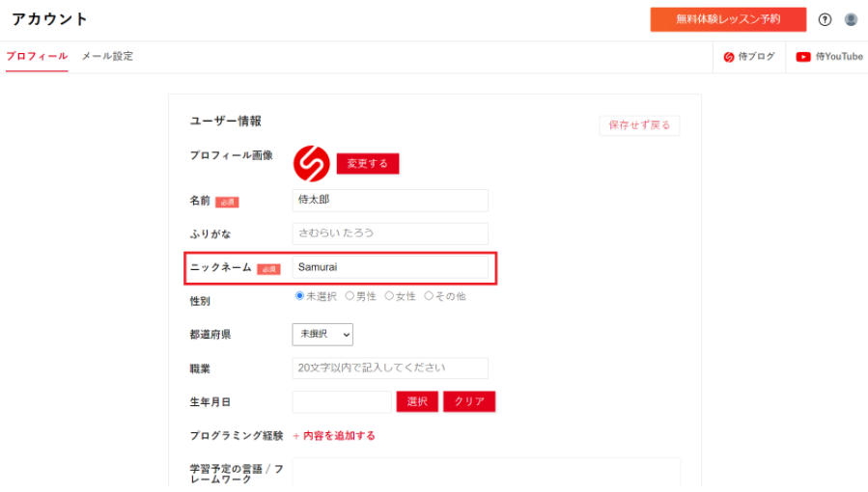
Task: Click the 侍YouTube play icon
Action: point(803,57)
